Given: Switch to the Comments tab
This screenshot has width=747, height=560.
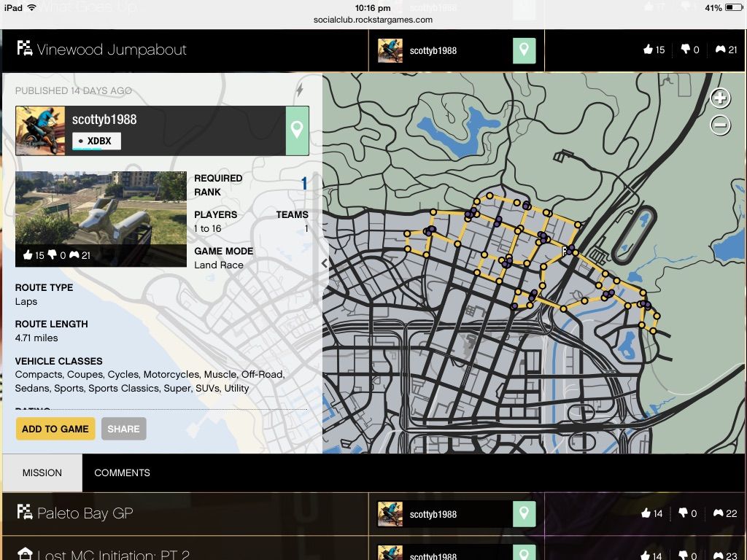Looking at the screenshot, I should click(x=122, y=472).
